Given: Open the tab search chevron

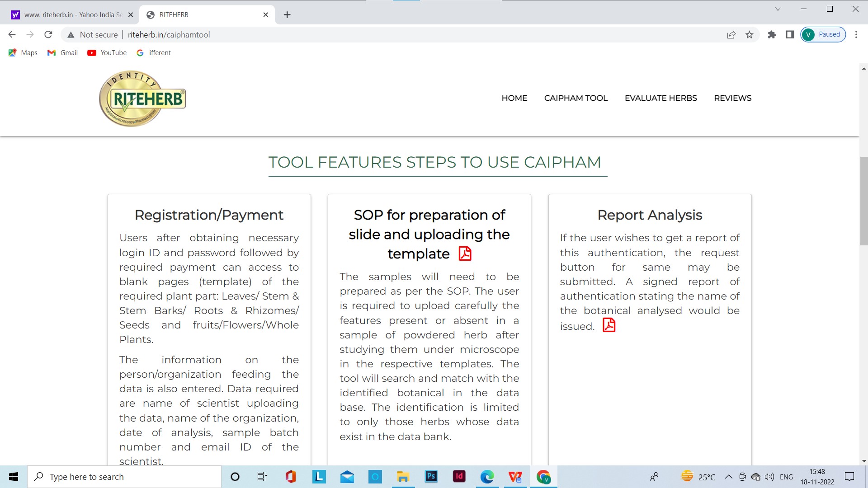Looking at the screenshot, I should tap(778, 9).
